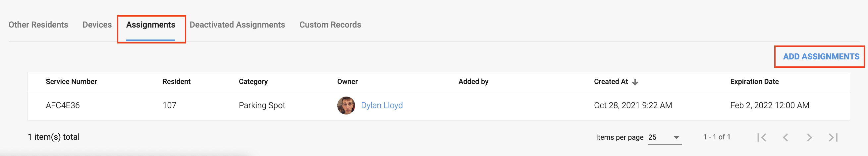Open the Deactivated Assignments tab
The image size is (868, 156).
tap(237, 25)
